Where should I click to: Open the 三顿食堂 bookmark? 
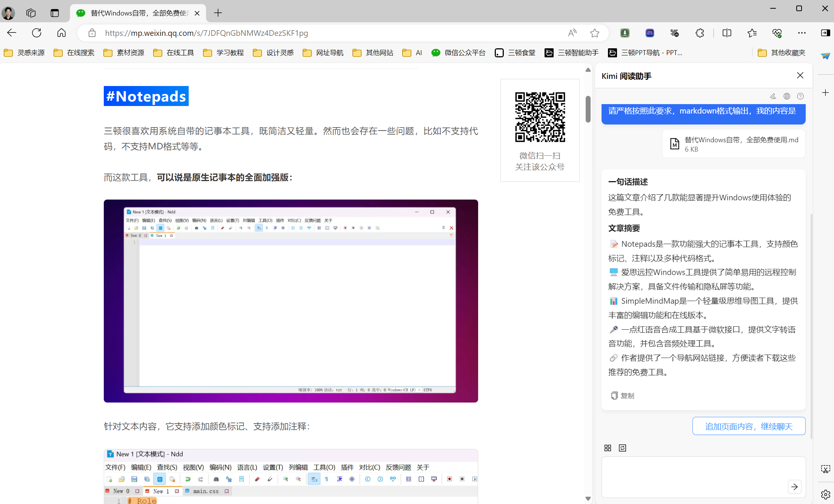pos(515,52)
